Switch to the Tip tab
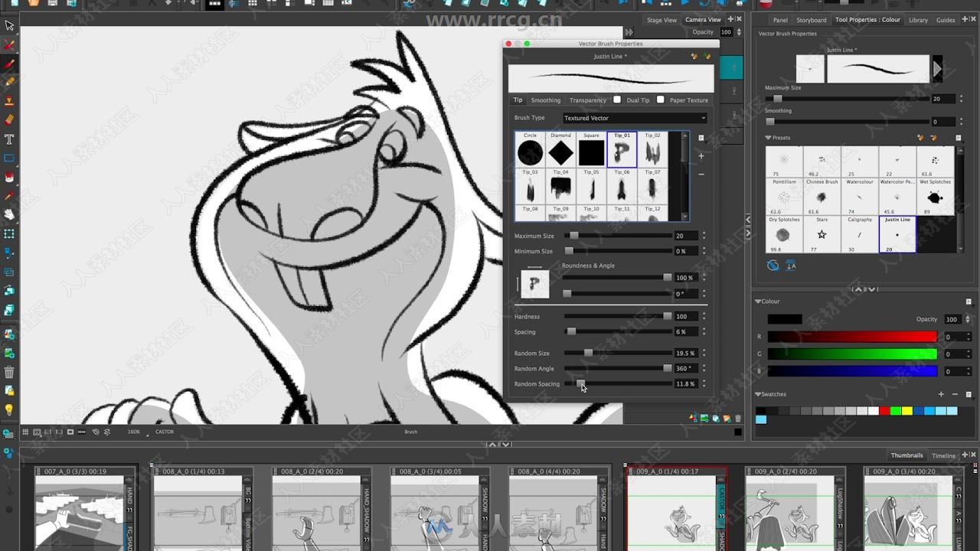The width and height of the screenshot is (980, 551). click(518, 99)
